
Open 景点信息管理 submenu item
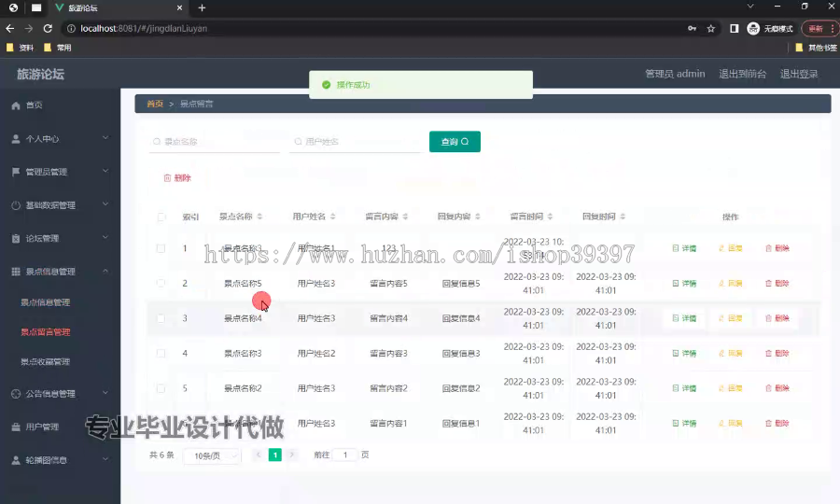pos(46,302)
